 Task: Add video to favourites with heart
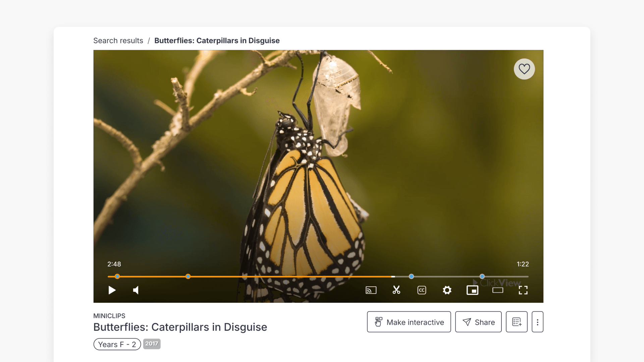coord(524,69)
